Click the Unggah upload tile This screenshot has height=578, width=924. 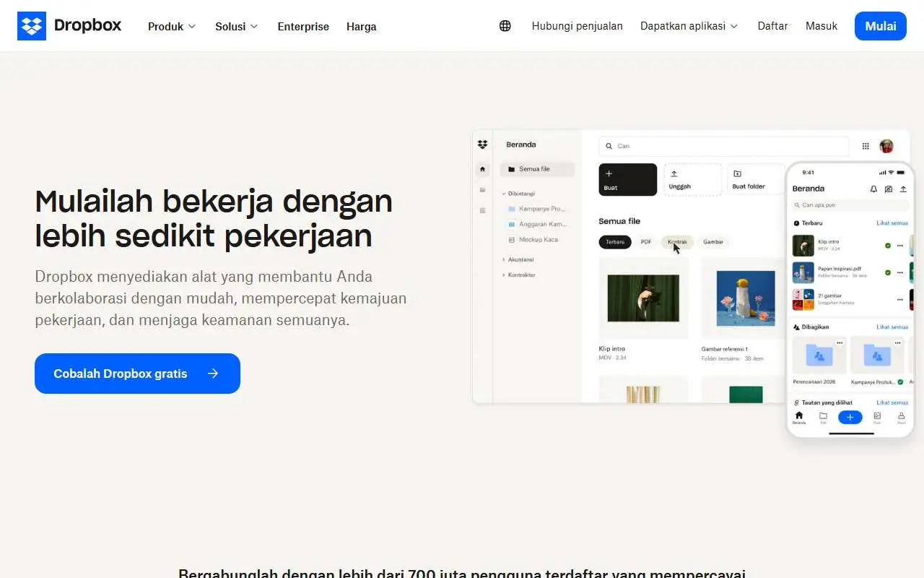pos(693,180)
